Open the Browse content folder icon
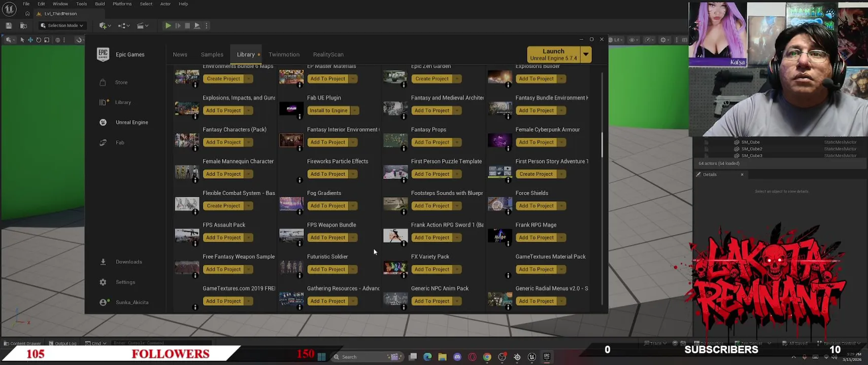The width and height of the screenshot is (868, 365). (x=23, y=25)
